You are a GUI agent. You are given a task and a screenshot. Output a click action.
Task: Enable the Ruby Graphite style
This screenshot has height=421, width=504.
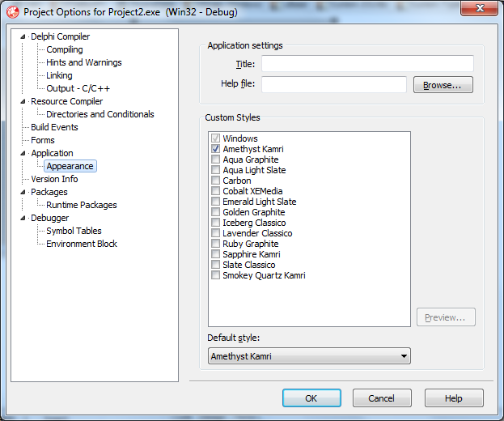pyautogui.click(x=215, y=244)
